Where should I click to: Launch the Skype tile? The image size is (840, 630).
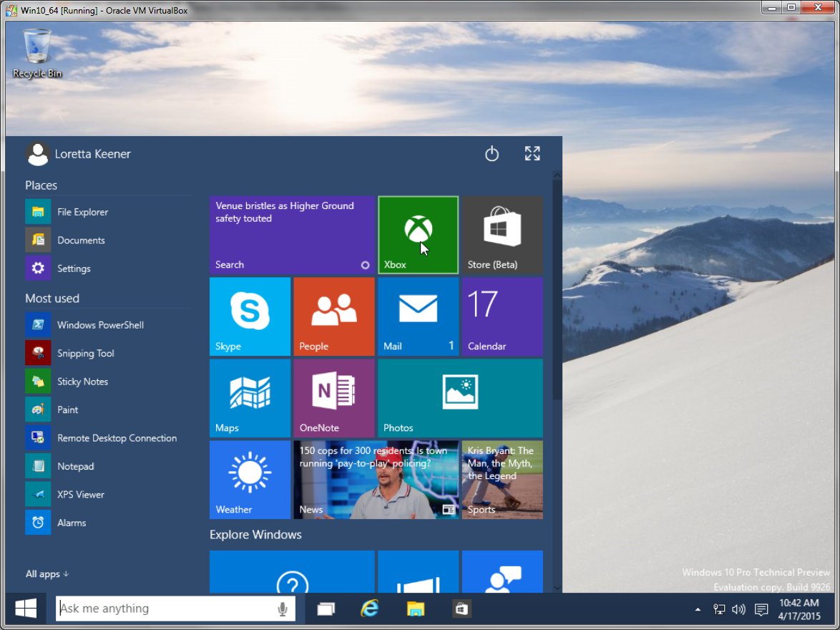click(250, 316)
